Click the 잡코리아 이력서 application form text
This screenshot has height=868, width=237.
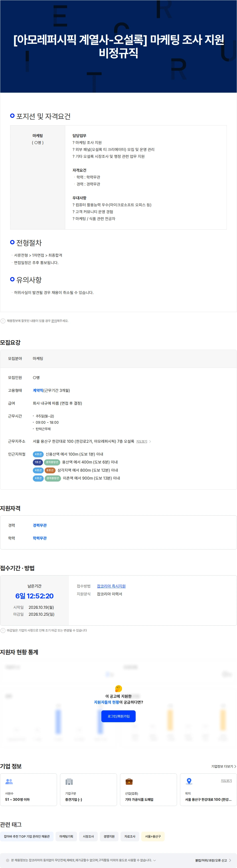[x=109, y=594]
